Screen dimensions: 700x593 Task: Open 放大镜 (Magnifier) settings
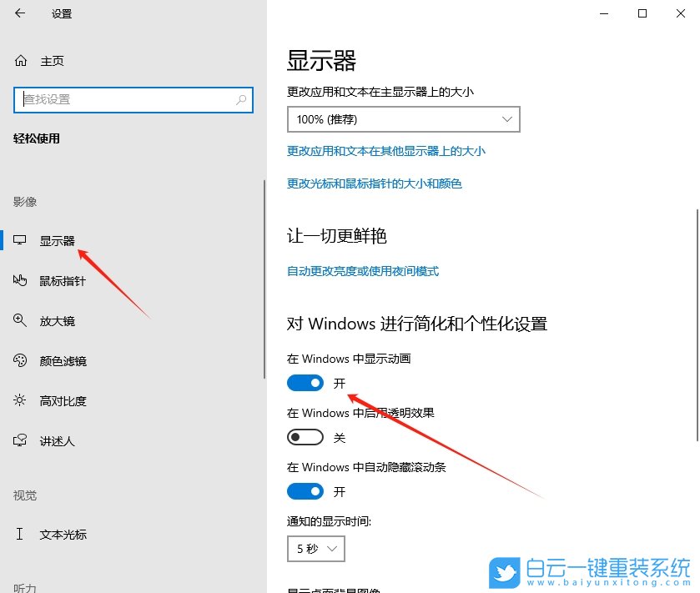[x=20, y=320]
